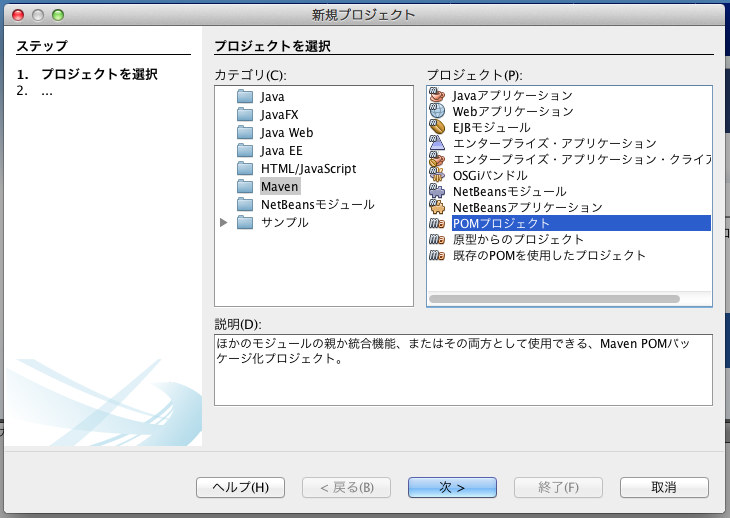
Task: Click the green zoom window button
Action: (57, 15)
